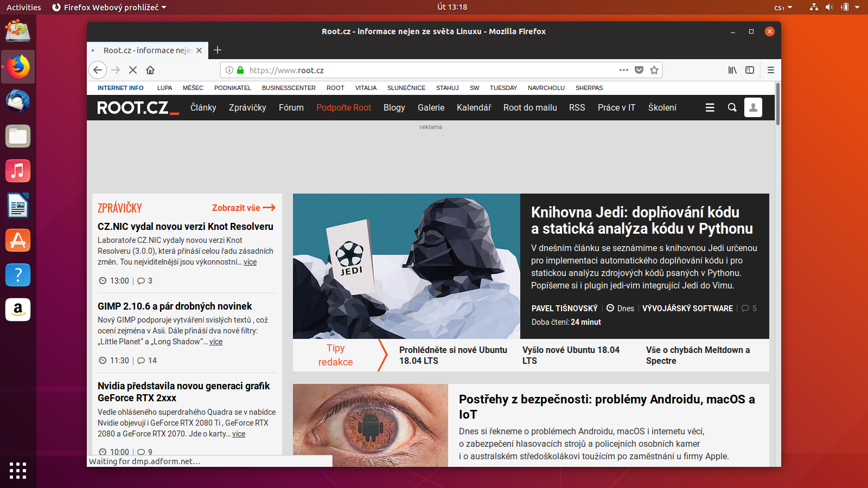Screen dimensions: 868x488
Task: Toggle the Firefox sidebar view
Action: [x=750, y=70]
